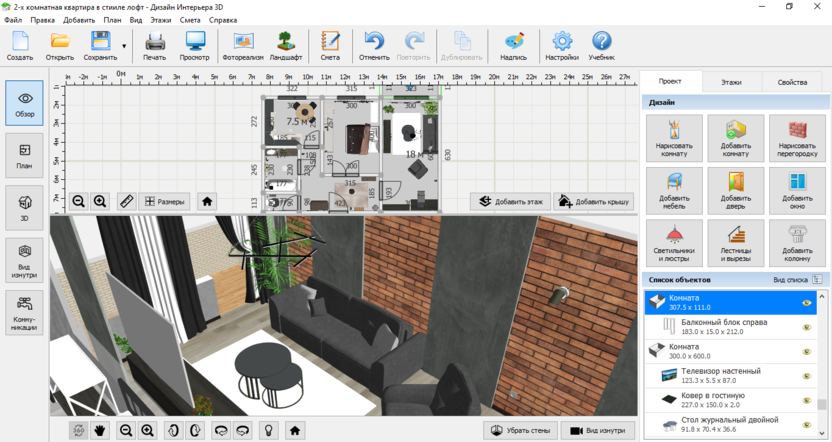The height and width of the screenshot is (442, 832).
Task: Click the light bulb icon below 3D view
Action: [268, 430]
